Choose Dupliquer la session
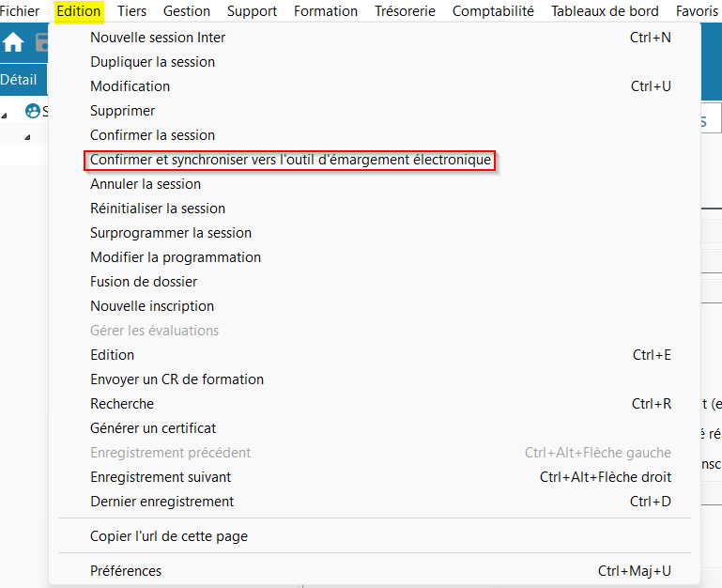 (153, 62)
